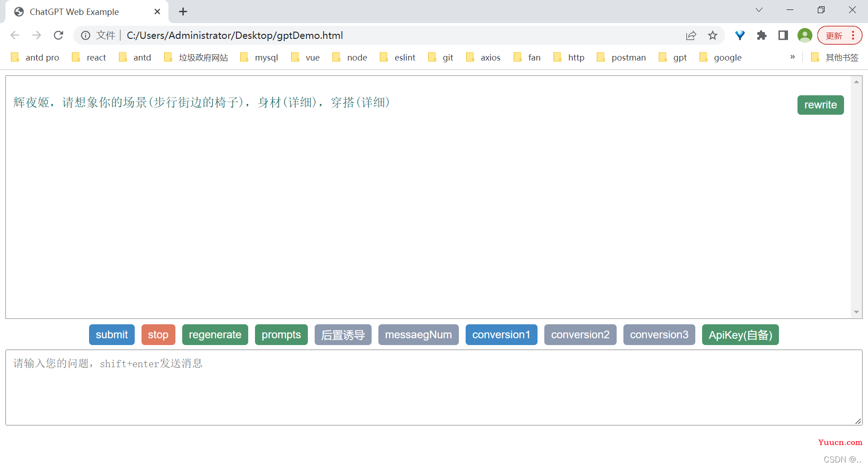Open the axios bookmark folder
Viewport: 868px width, 467px height.
[x=484, y=57]
